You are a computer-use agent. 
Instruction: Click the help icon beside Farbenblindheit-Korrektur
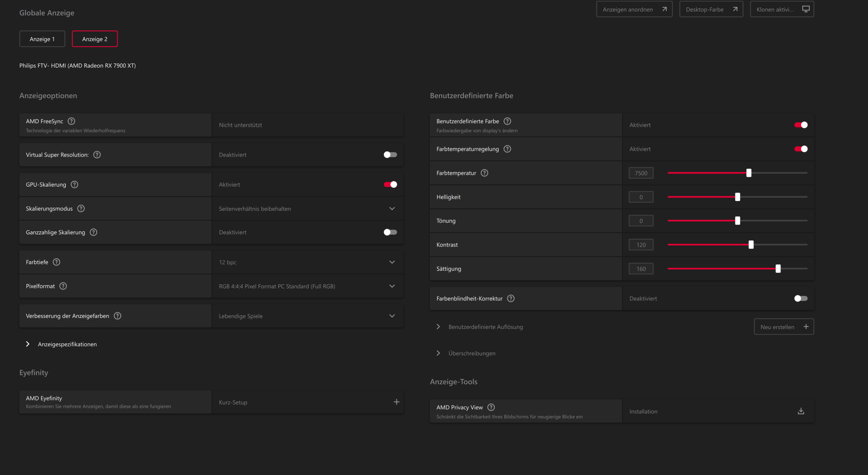tap(510, 298)
